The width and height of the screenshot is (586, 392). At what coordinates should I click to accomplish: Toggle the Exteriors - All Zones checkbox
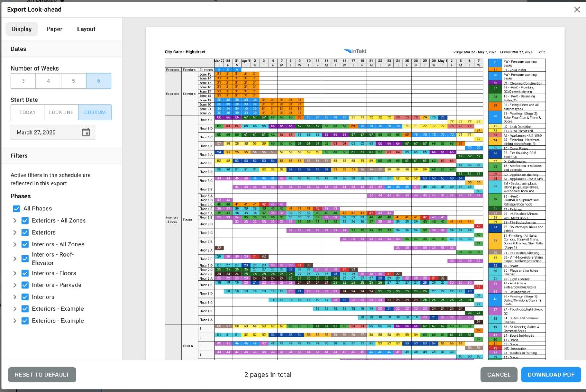pyautogui.click(x=25, y=220)
